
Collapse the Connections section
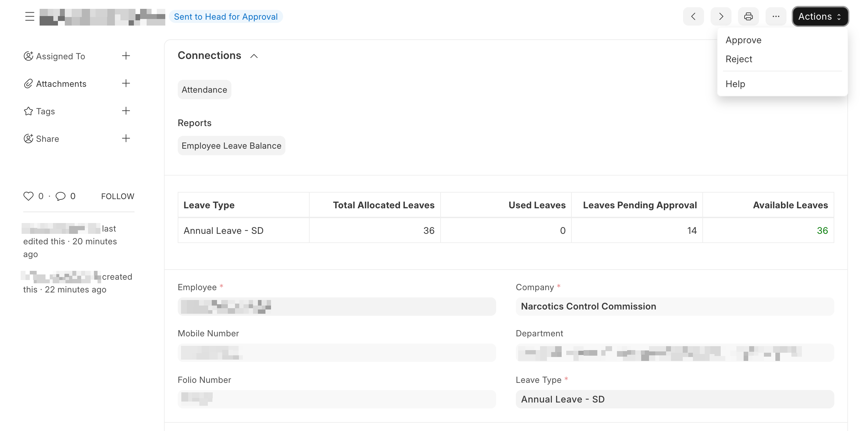coord(254,56)
